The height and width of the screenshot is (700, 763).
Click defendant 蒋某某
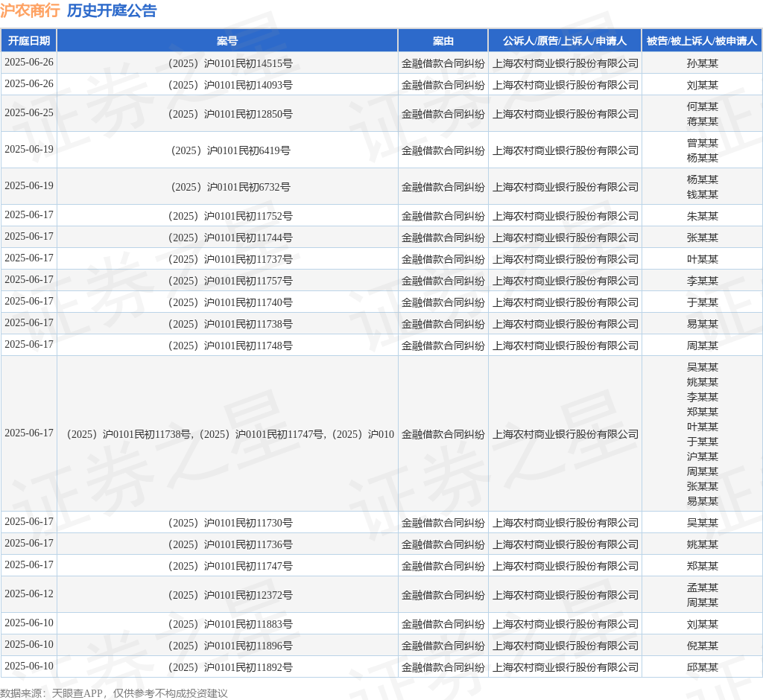[x=702, y=121]
